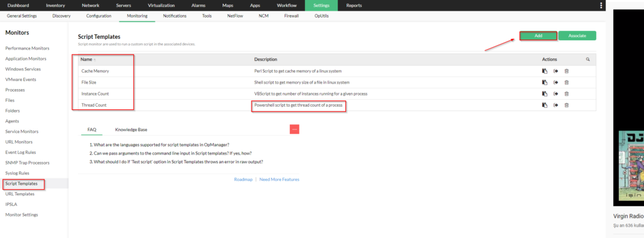Export the File Size script template
644x238 pixels.
click(556, 82)
